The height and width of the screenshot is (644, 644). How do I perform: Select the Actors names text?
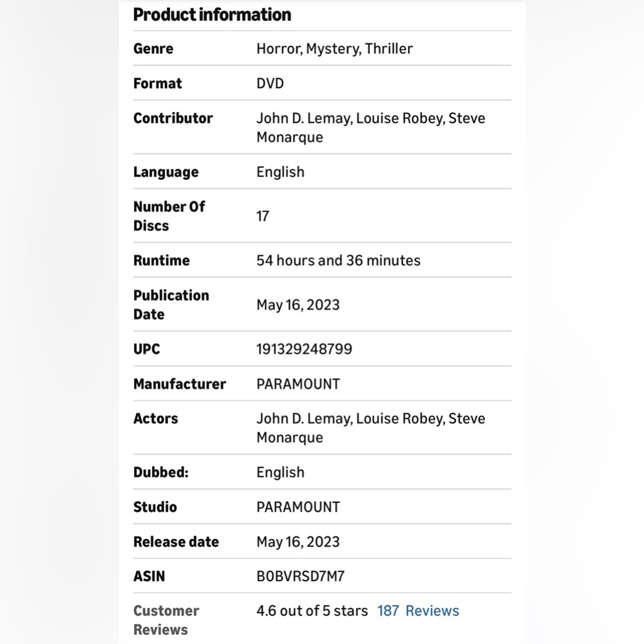click(x=371, y=428)
